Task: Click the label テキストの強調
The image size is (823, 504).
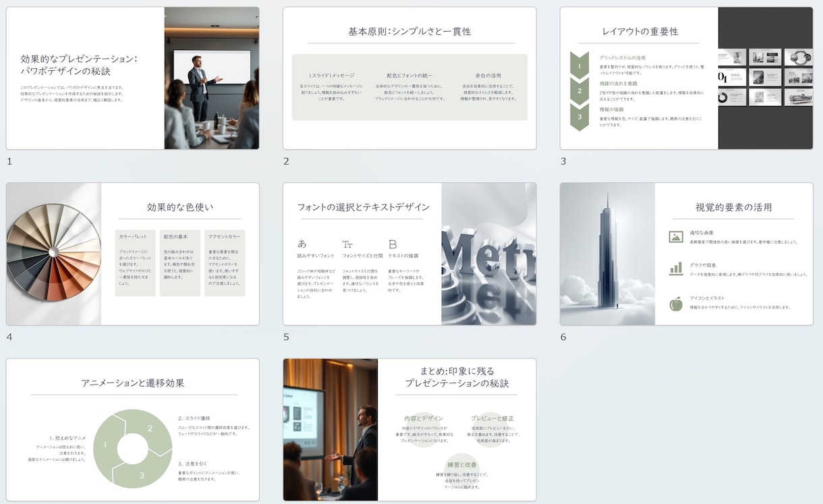Action: coord(403,256)
